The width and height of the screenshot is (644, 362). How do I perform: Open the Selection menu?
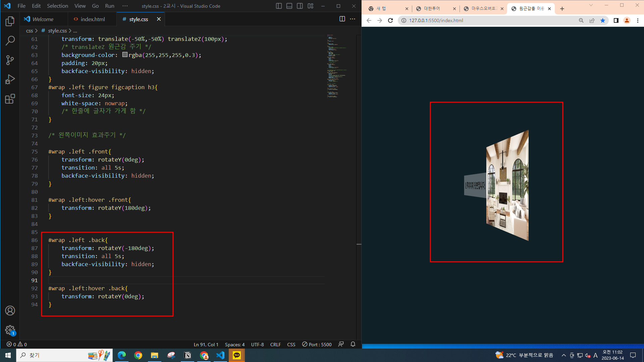click(x=57, y=6)
